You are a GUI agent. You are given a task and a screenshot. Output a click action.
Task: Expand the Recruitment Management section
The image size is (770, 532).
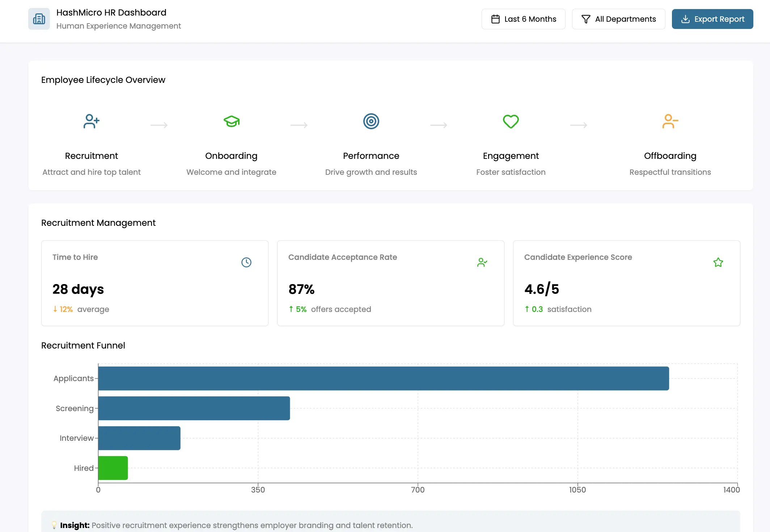98,223
